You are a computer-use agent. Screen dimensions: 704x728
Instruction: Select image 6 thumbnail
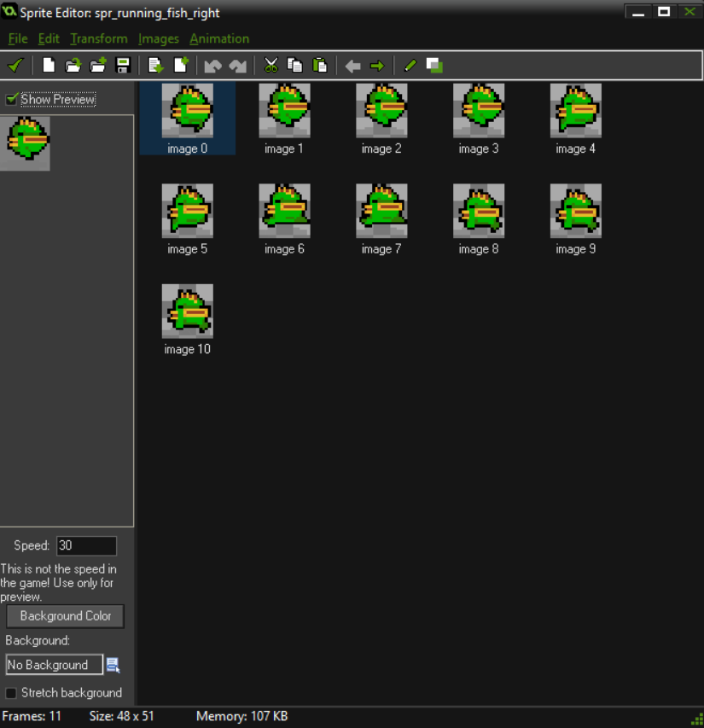tap(284, 211)
